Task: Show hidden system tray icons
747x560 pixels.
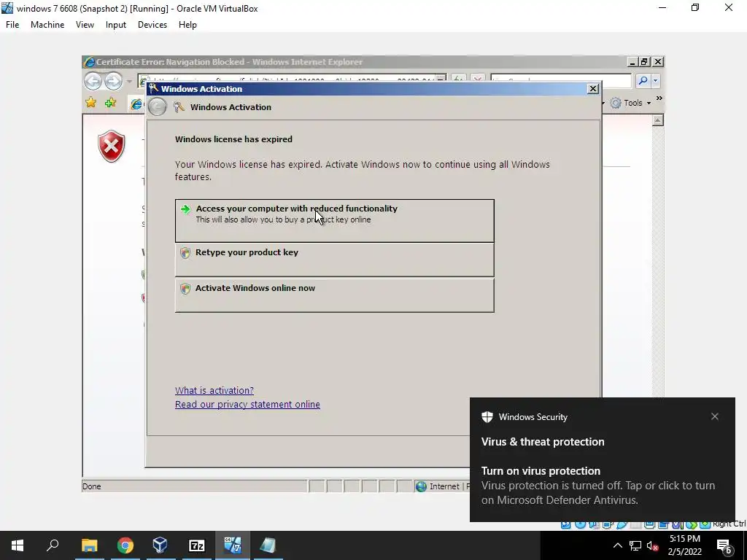Action: (x=617, y=545)
